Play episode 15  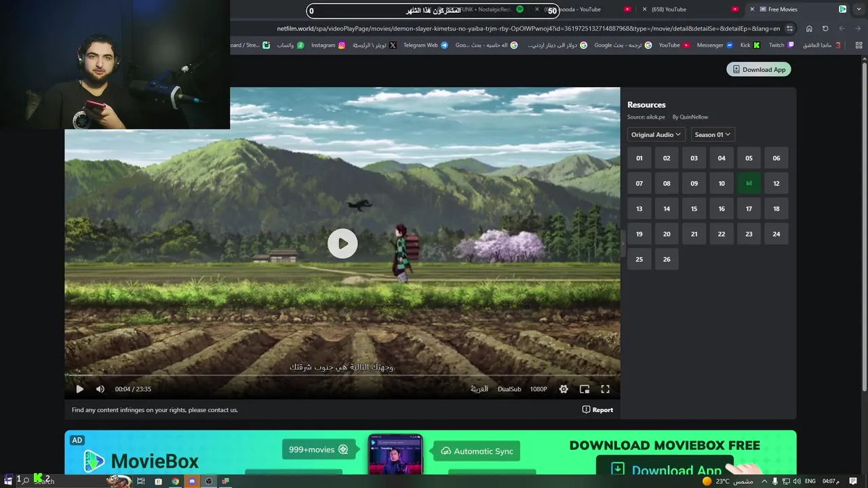click(694, 209)
